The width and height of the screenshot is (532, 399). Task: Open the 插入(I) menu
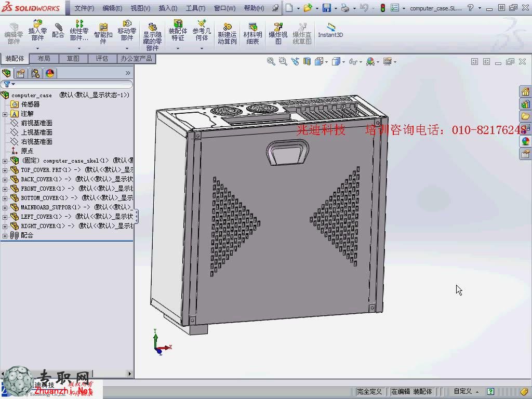(x=168, y=8)
